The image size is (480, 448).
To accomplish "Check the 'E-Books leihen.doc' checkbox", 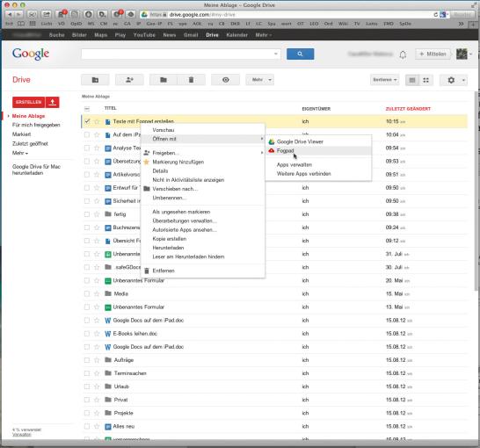I will 87,334.
